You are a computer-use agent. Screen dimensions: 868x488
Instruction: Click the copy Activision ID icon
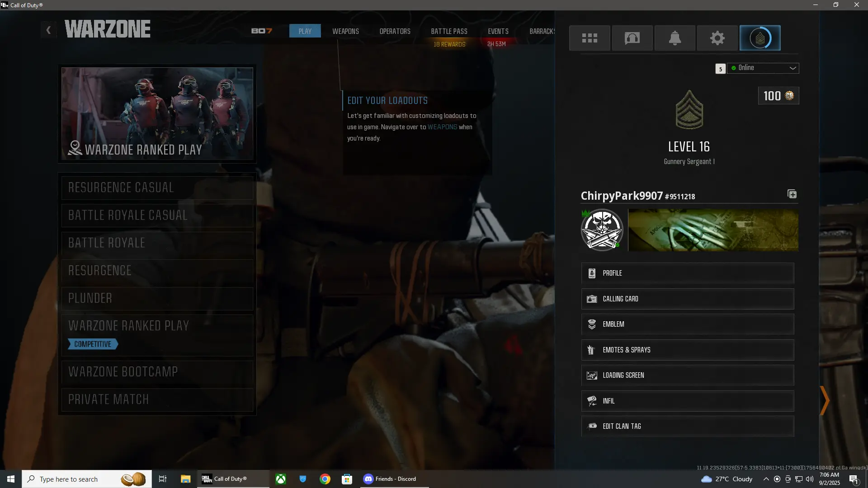(792, 194)
